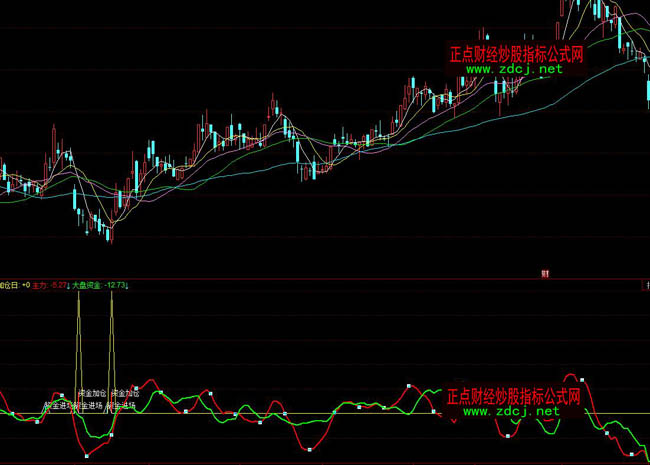Click the horizontal divider between chart and indicator panel
The width and height of the screenshot is (650, 465).
(x=325, y=279)
